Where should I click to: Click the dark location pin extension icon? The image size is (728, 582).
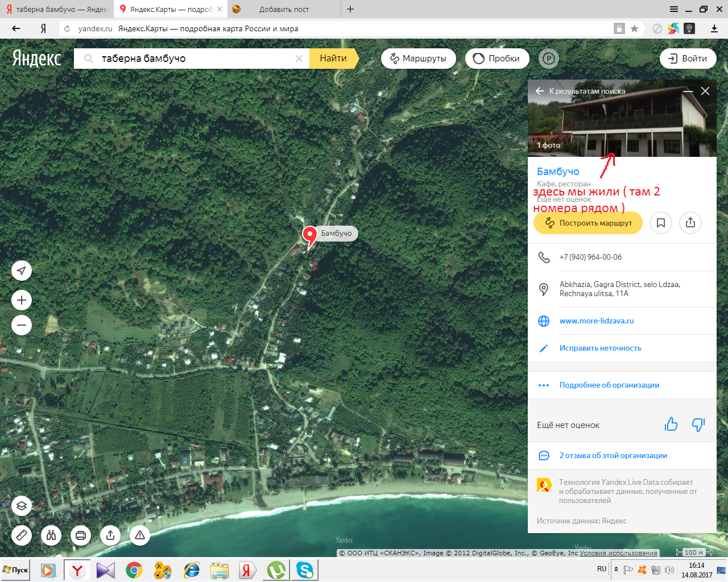pyautogui.click(x=689, y=28)
